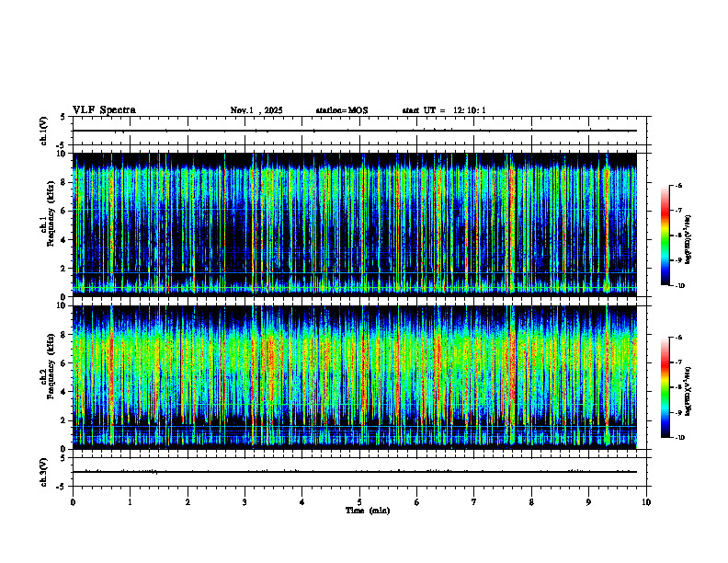Click the "-10" label on ch.1 colorbar
728x563 pixels.
pos(680,286)
